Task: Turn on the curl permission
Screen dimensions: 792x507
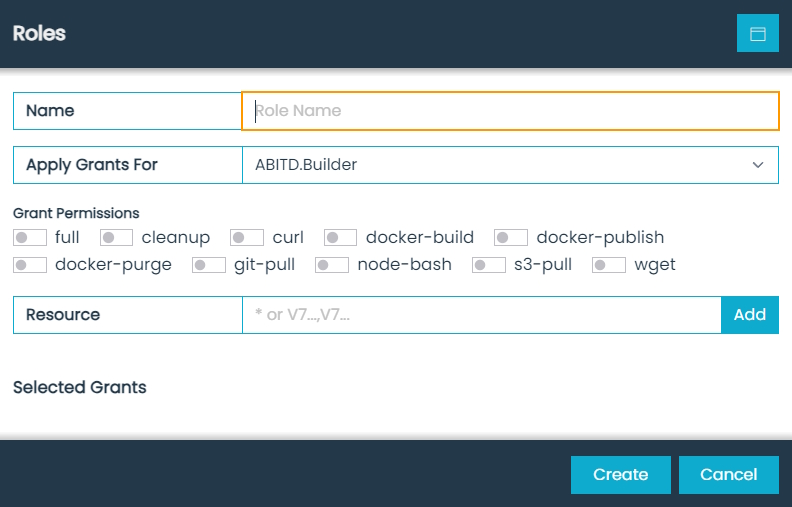Action: point(247,238)
